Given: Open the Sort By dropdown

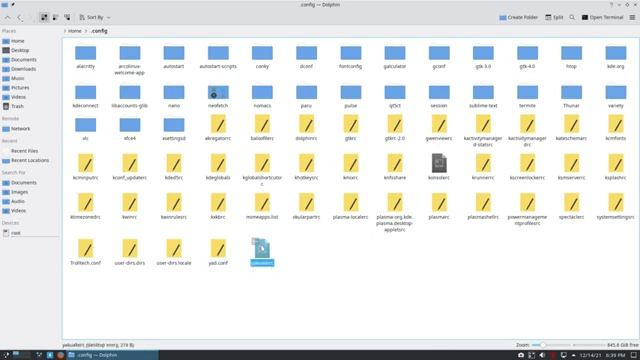Looking at the screenshot, I should tap(95, 17).
